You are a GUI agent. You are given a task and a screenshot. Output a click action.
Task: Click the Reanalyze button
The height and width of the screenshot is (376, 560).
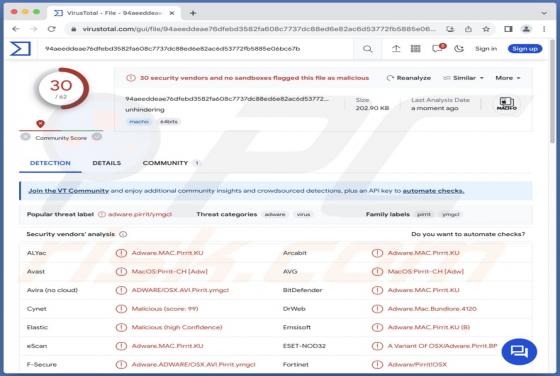(409, 78)
